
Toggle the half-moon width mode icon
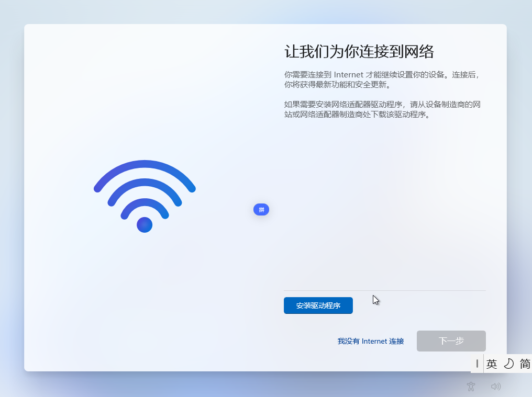pos(508,364)
